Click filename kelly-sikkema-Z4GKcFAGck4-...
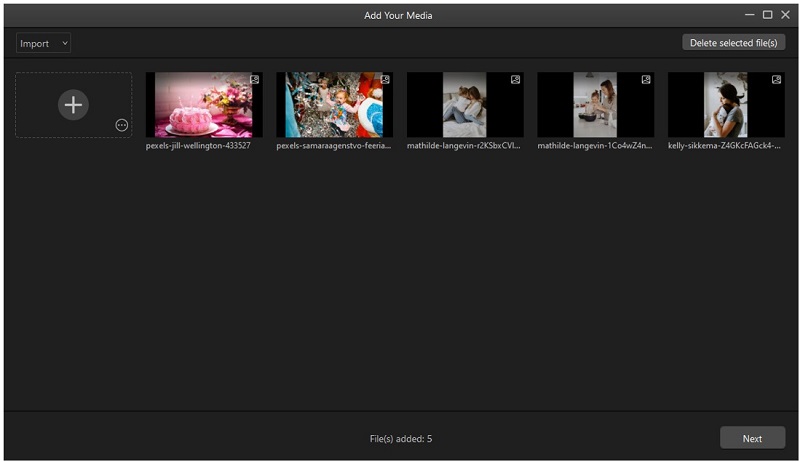This screenshot has height=462, width=800. [x=724, y=146]
